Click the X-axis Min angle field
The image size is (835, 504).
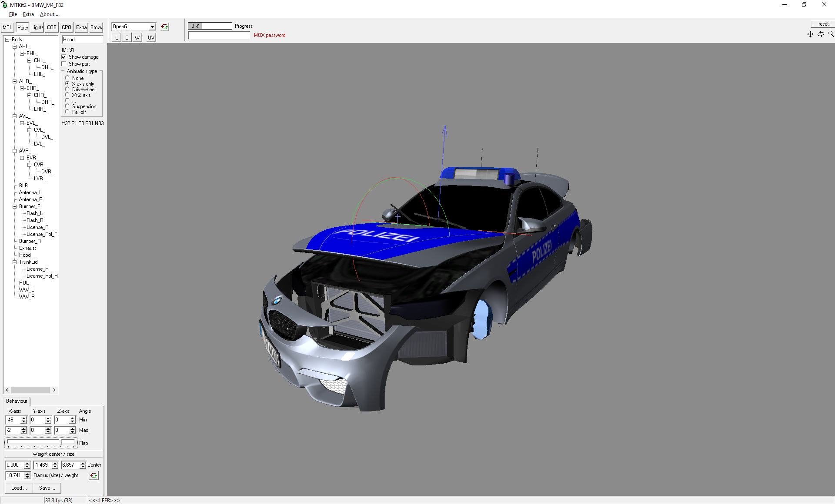[x=13, y=420]
